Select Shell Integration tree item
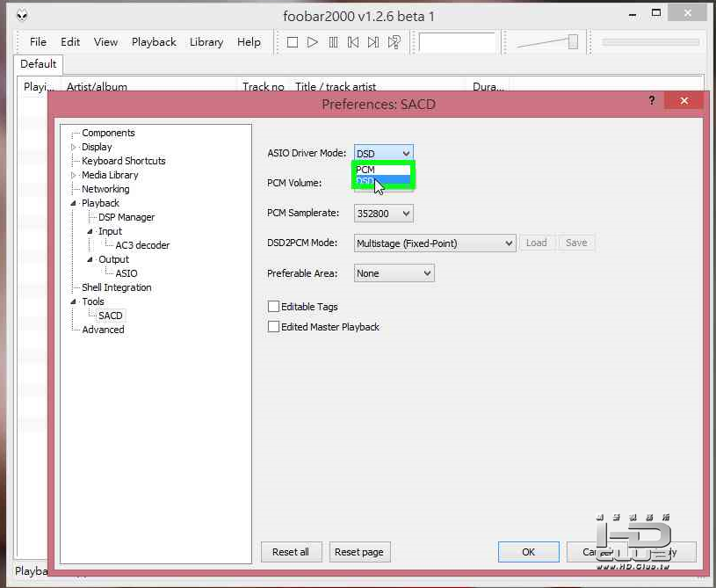 click(x=117, y=287)
